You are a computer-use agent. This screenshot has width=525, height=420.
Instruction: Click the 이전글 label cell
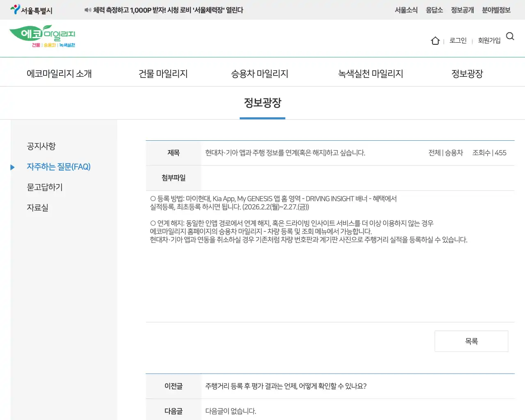(173, 386)
